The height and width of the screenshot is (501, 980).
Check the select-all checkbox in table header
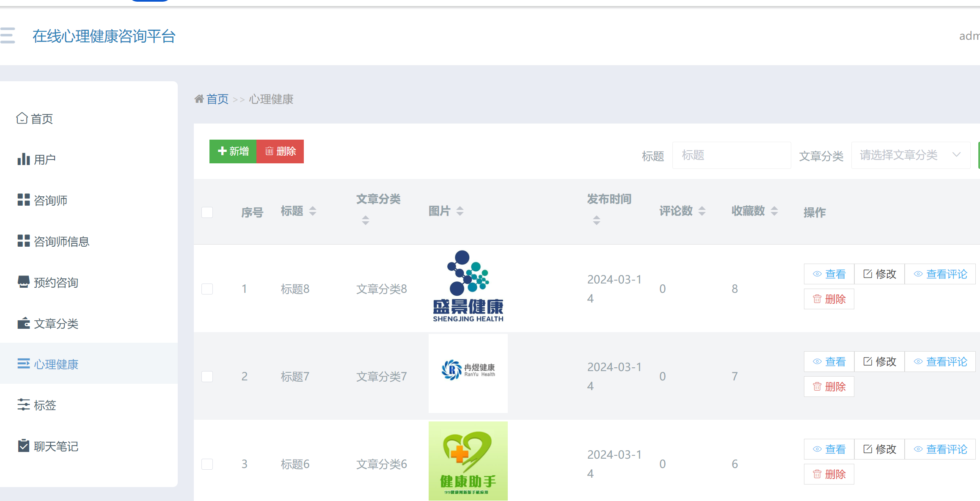[207, 212]
